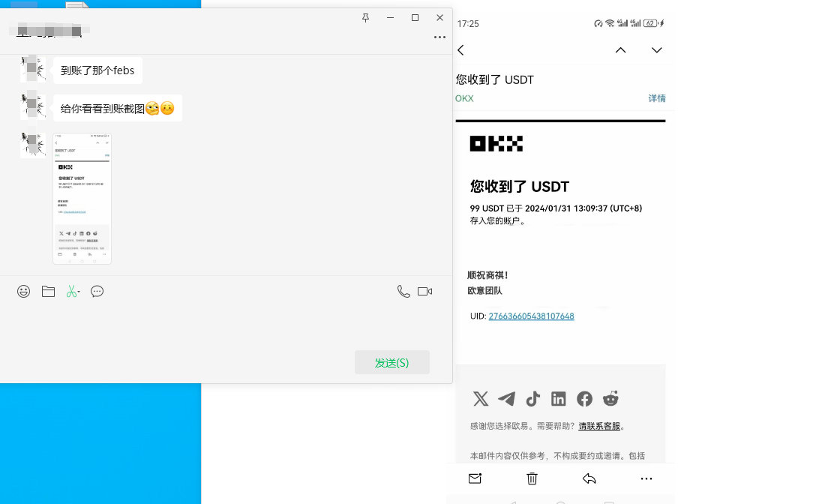Toggle pin chat window on top
Image resolution: width=828 pixels, height=504 pixels.
click(366, 18)
